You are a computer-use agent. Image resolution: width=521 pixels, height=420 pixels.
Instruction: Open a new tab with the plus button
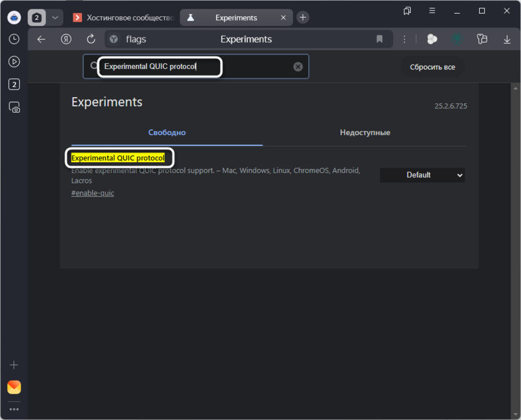click(302, 18)
